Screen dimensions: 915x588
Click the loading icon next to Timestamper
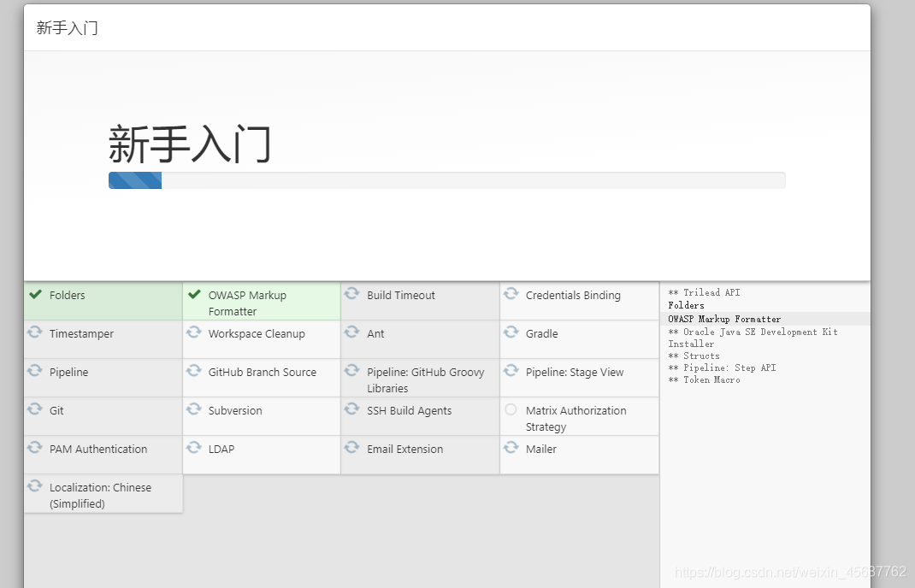(x=35, y=332)
